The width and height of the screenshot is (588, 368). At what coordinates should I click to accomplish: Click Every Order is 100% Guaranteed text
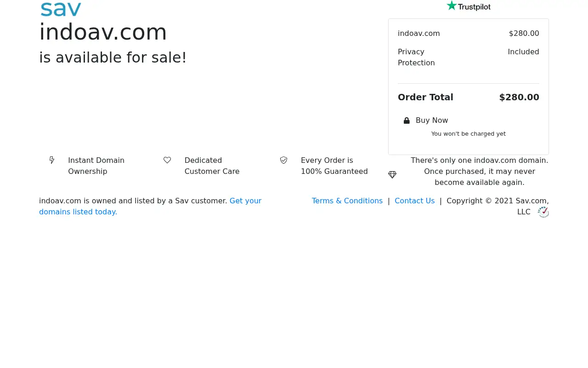tap(334, 166)
